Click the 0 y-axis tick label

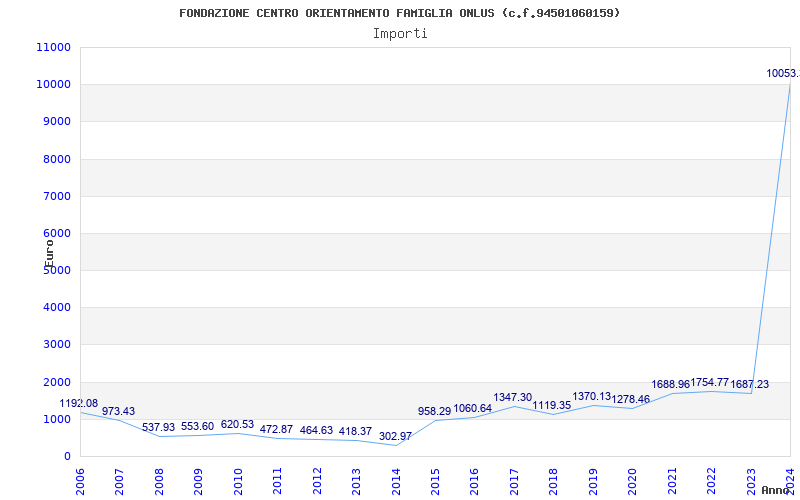tap(67, 456)
